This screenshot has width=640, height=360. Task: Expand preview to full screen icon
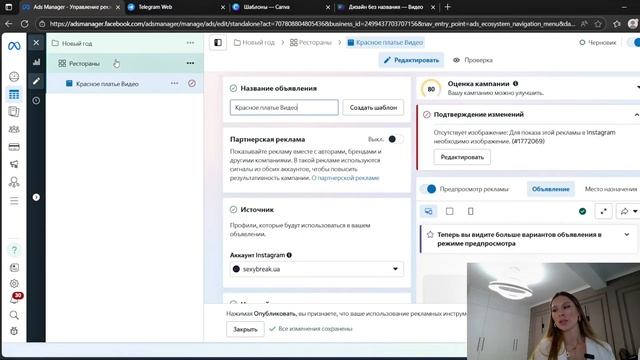[x=603, y=211]
